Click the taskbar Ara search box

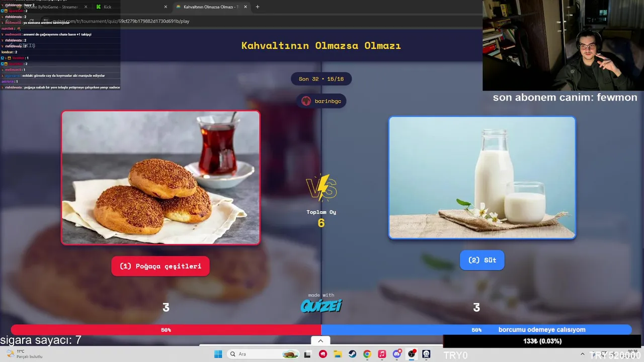pyautogui.click(x=262, y=354)
